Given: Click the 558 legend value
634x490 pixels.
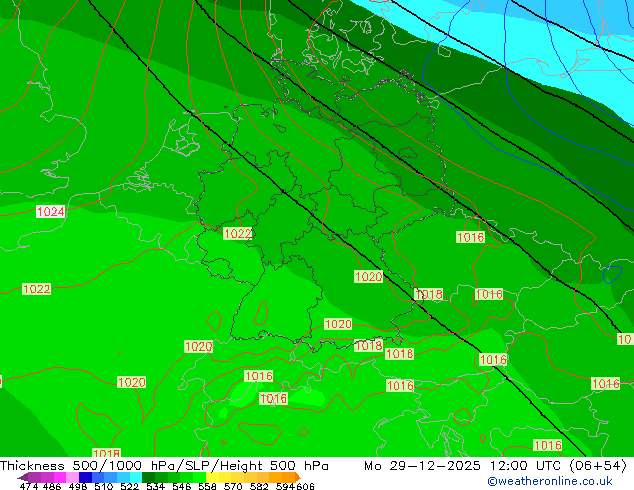Looking at the screenshot, I should (x=207, y=486).
